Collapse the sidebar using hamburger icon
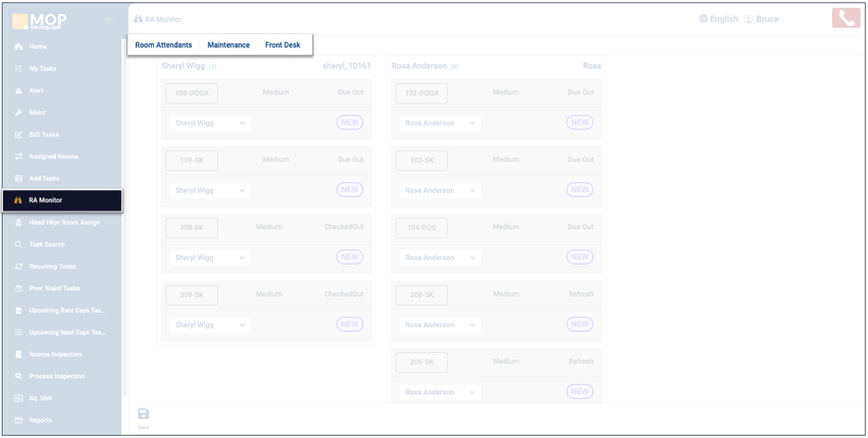This screenshot has width=868, height=438. pos(110,21)
